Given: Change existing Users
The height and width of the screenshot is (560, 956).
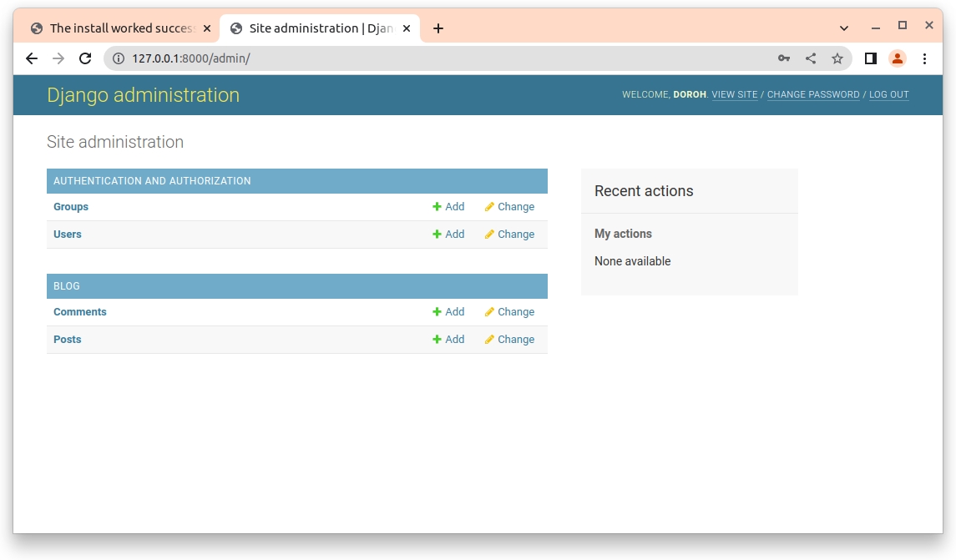Looking at the screenshot, I should (x=509, y=235).
